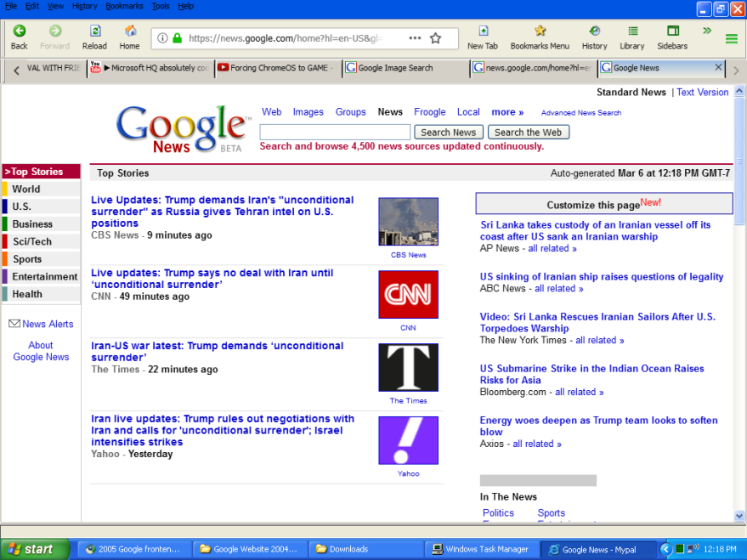This screenshot has width=747, height=560.
Task: Open Advanced News Search link
Action: [x=581, y=112]
